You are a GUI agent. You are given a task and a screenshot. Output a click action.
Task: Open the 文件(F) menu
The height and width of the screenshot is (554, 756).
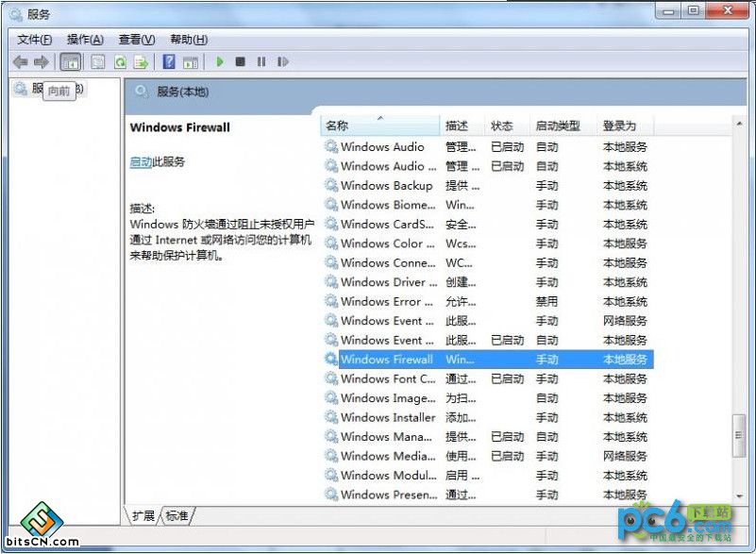point(35,40)
